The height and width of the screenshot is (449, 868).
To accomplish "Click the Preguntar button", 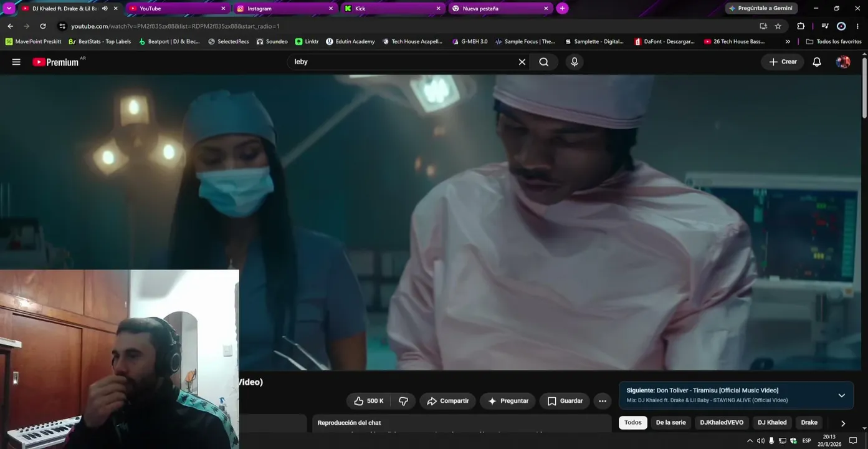I will click(508, 401).
